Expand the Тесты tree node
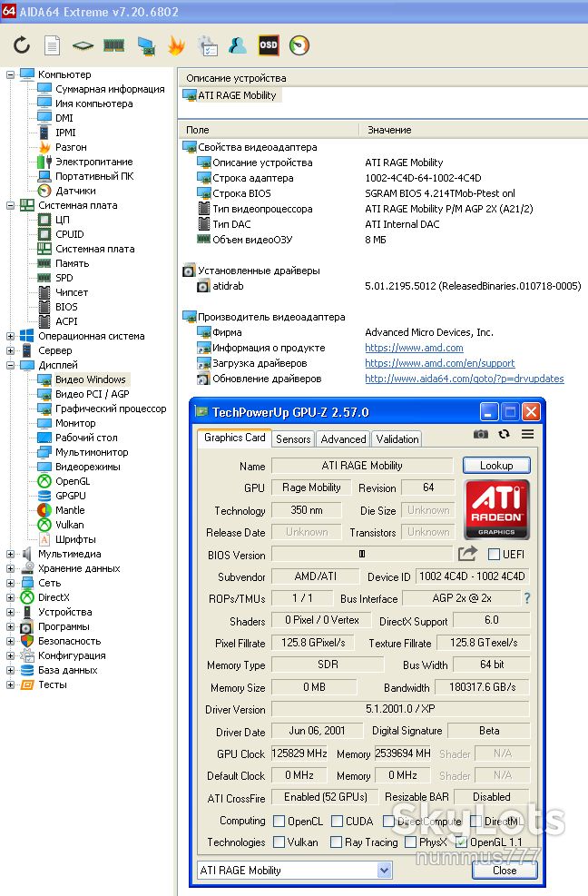 click(x=10, y=684)
